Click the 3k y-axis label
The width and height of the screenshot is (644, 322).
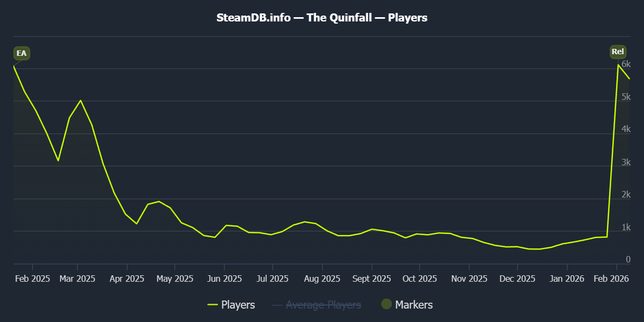point(626,162)
